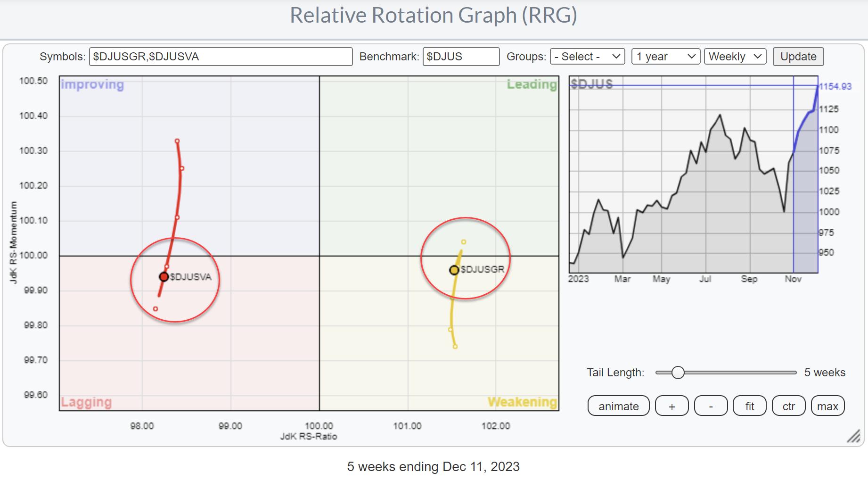Click the $DJUS price chart peak near July

(720, 115)
